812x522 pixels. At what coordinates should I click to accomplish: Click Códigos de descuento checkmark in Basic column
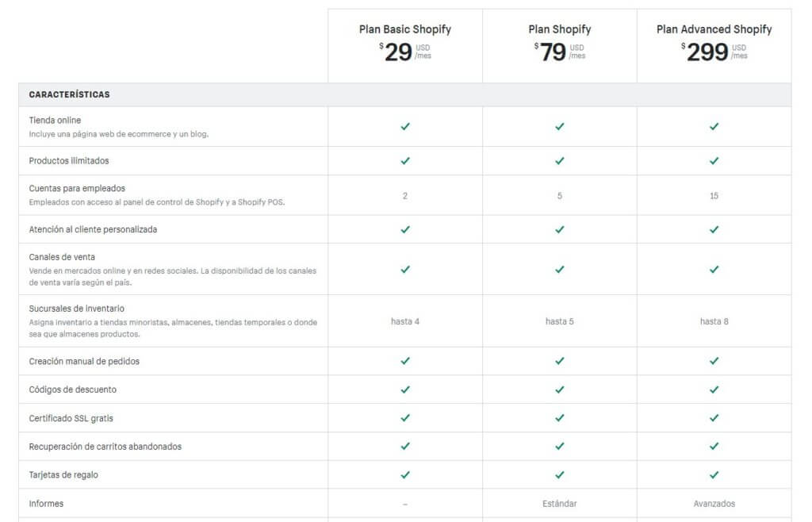tap(405, 390)
